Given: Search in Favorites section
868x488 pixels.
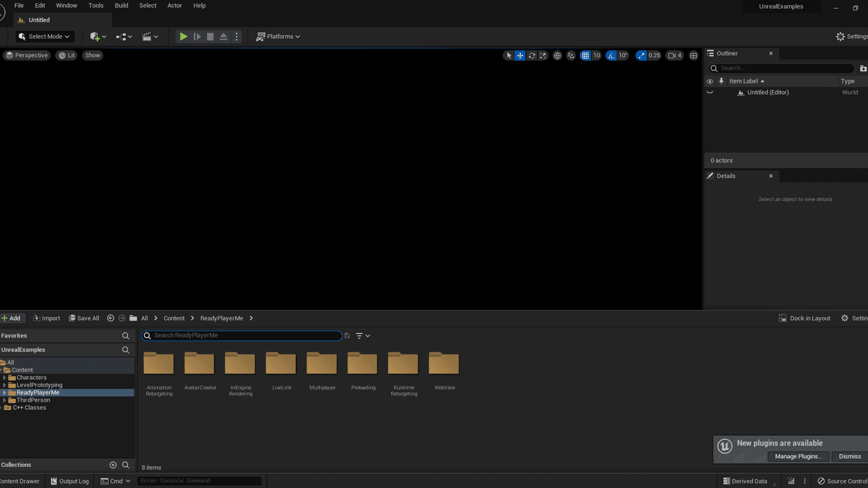Looking at the screenshot, I should [x=126, y=336].
